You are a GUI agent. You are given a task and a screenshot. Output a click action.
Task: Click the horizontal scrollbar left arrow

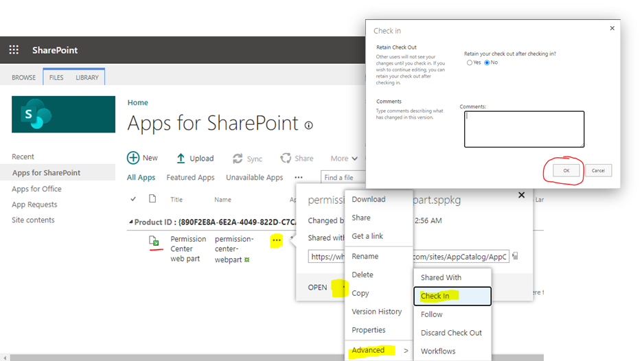click(x=5, y=358)
